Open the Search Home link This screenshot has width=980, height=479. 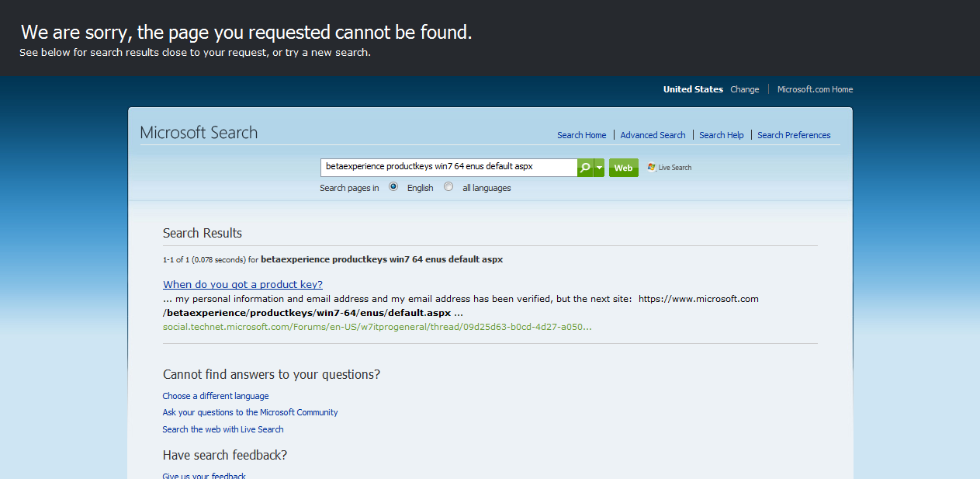click(x=581, y=135)
